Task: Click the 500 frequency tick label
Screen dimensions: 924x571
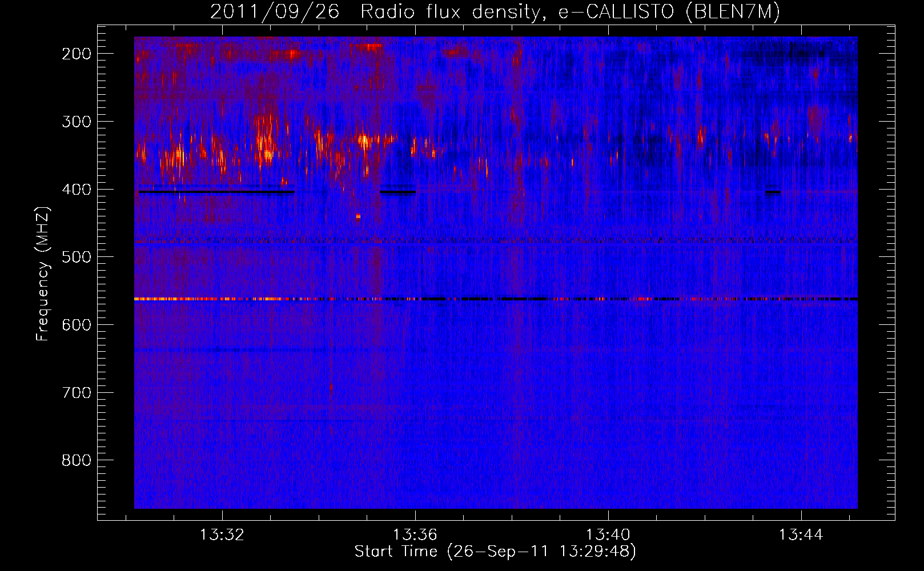Action: tap(76, 257)
